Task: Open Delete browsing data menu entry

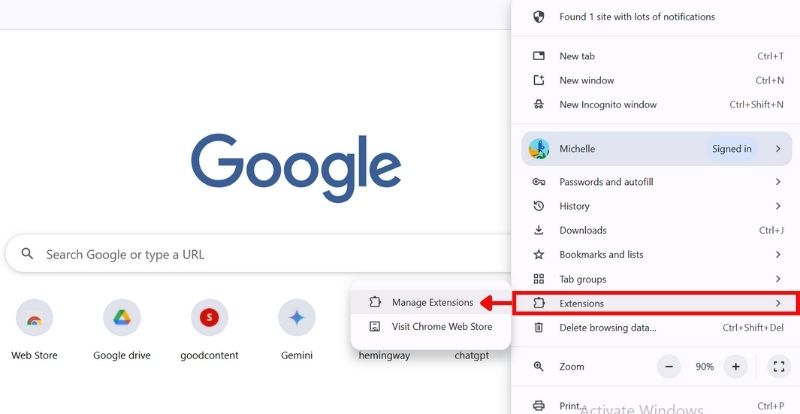Action: pos(656,327)
